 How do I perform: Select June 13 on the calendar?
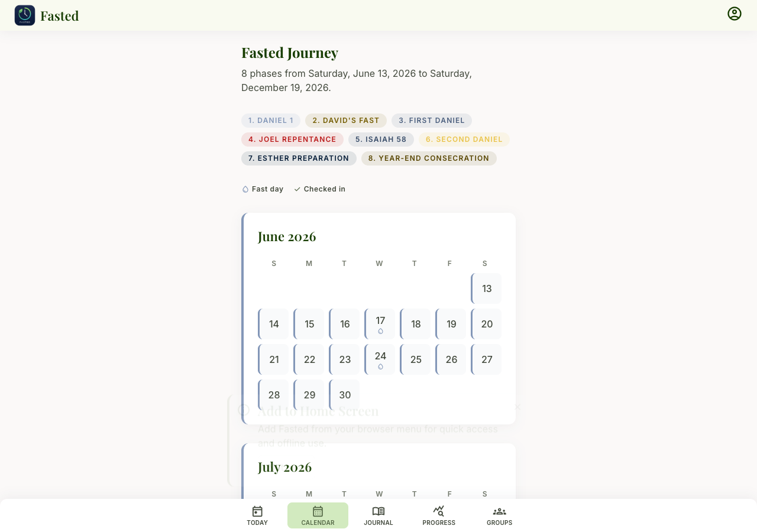[486, 288]
